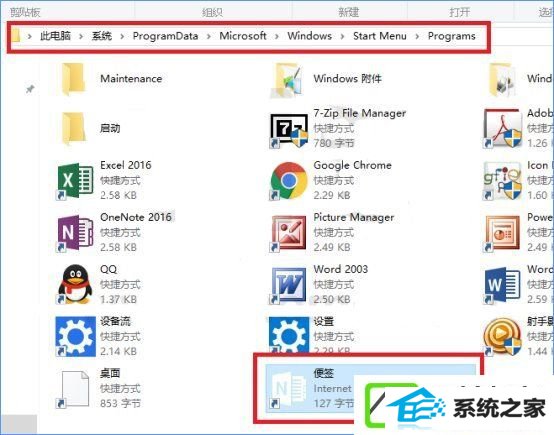Select the 设置 gear shortcut icon
The height and width of the screenshot is (435, 554).
click(289, 335)
